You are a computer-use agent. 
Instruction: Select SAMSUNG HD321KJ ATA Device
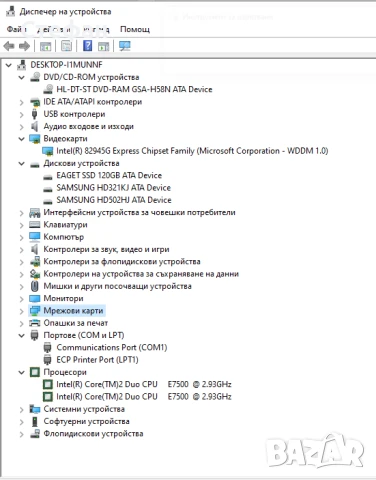(114, 188)
